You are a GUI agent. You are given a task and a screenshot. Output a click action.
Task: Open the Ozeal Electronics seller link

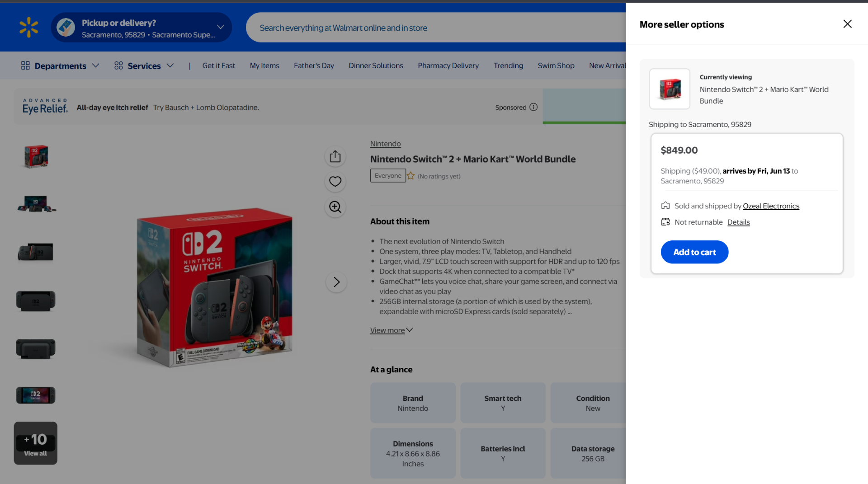point(771,206)
